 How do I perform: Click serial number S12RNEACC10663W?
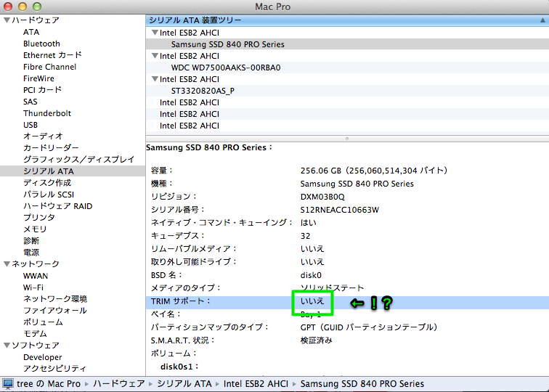pyautogui.click(x=340, y=210)
